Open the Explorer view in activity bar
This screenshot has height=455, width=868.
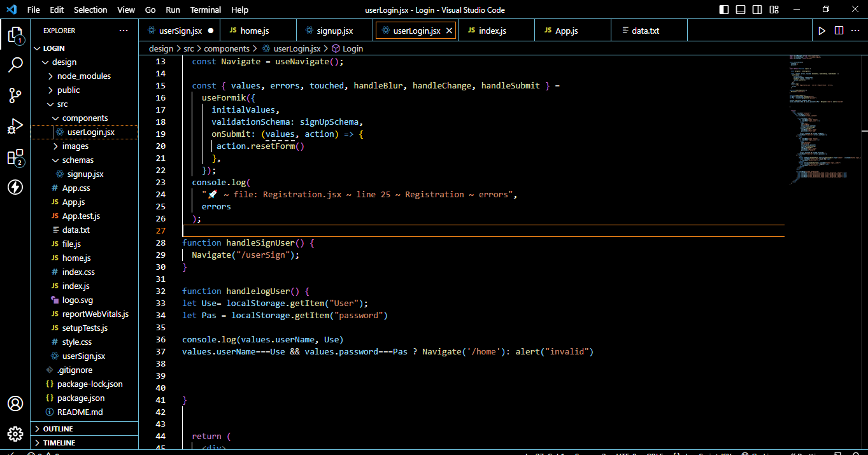point(15,35)
